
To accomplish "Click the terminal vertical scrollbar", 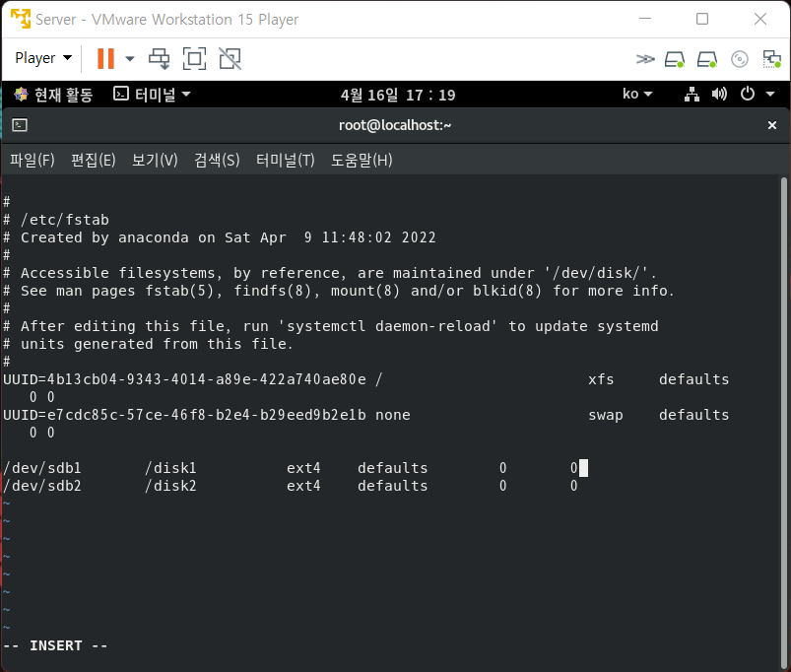I will (783, 423).
